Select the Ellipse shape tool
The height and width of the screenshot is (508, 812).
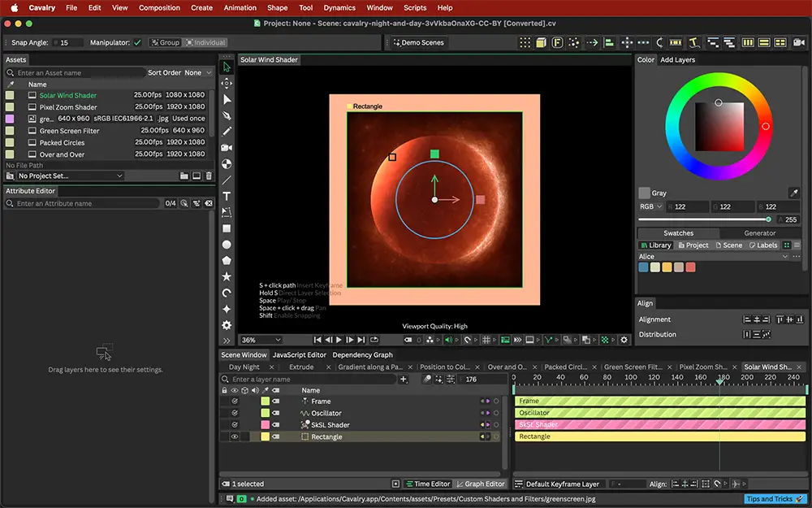(227, 244)
